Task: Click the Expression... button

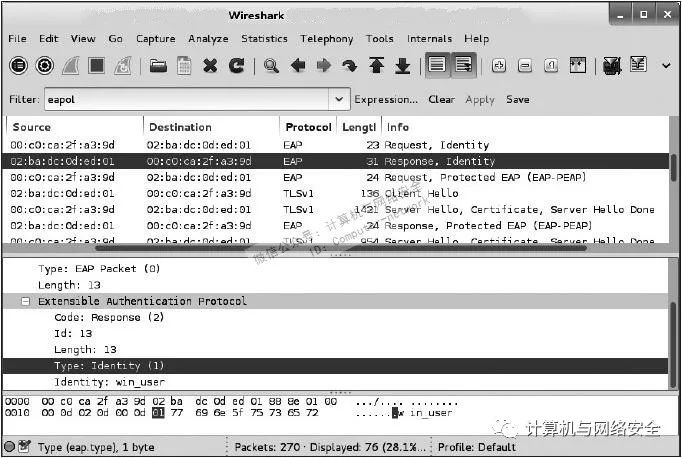Action: tap(386, 100)
